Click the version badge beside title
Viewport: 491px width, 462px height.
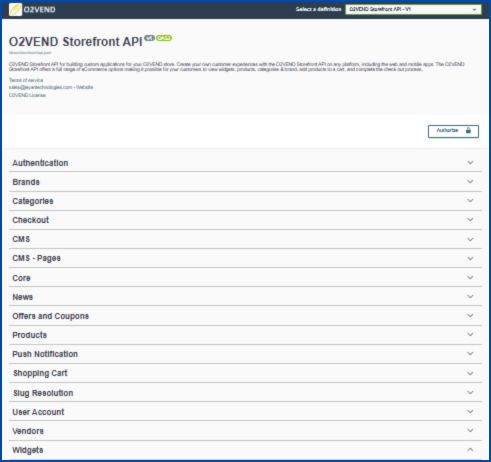pos(149,38)
